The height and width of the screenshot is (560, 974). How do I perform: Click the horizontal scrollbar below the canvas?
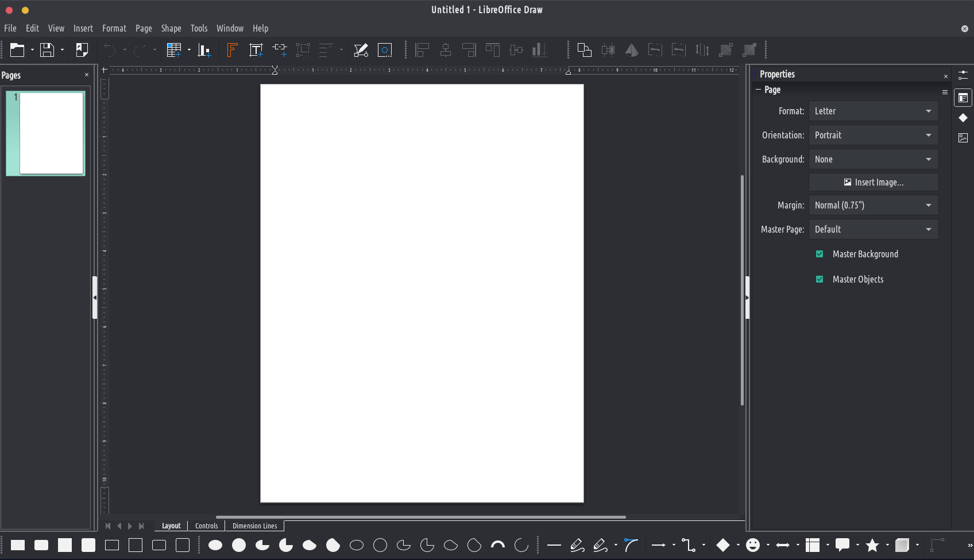(420, 517)
